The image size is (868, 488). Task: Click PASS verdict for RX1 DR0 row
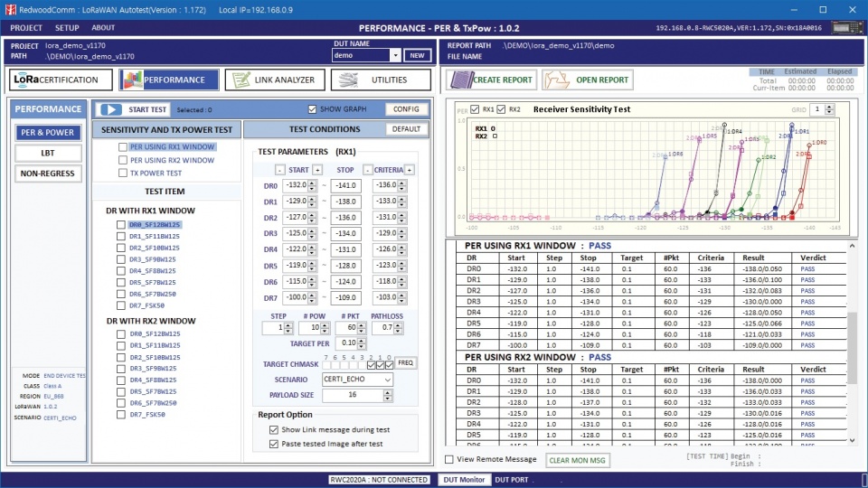(807, 269)
